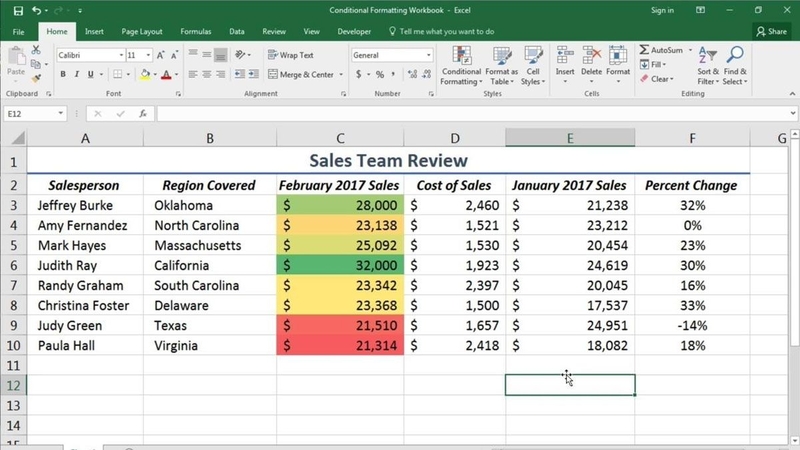
Task: Collapse the ribbon with the chevron
Action: click(792, 94)
